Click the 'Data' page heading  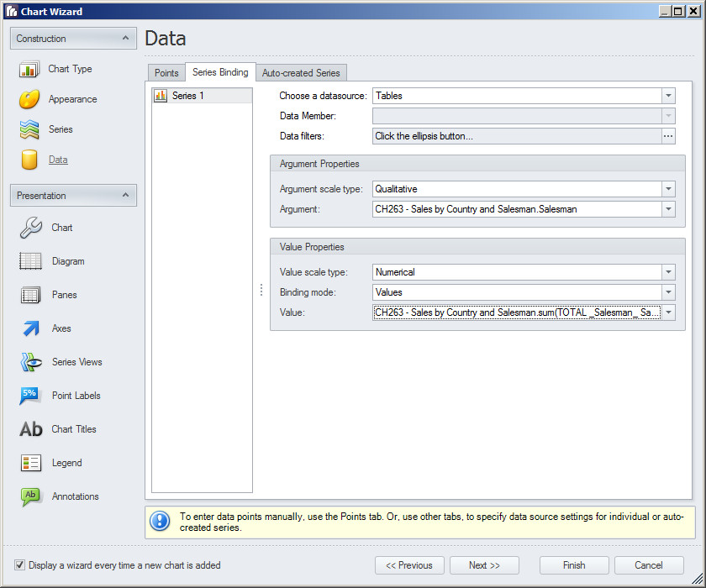[x=166, y=39]
